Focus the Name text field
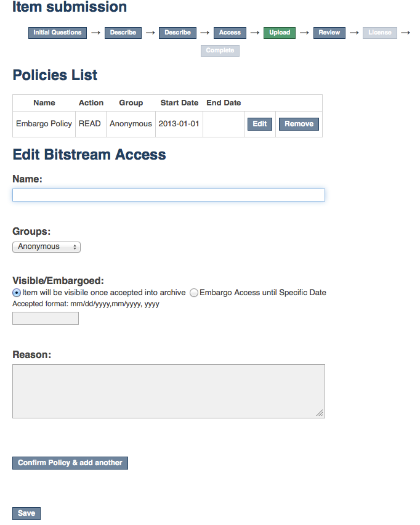Viewport: 420px width, 525px height. 168,195
